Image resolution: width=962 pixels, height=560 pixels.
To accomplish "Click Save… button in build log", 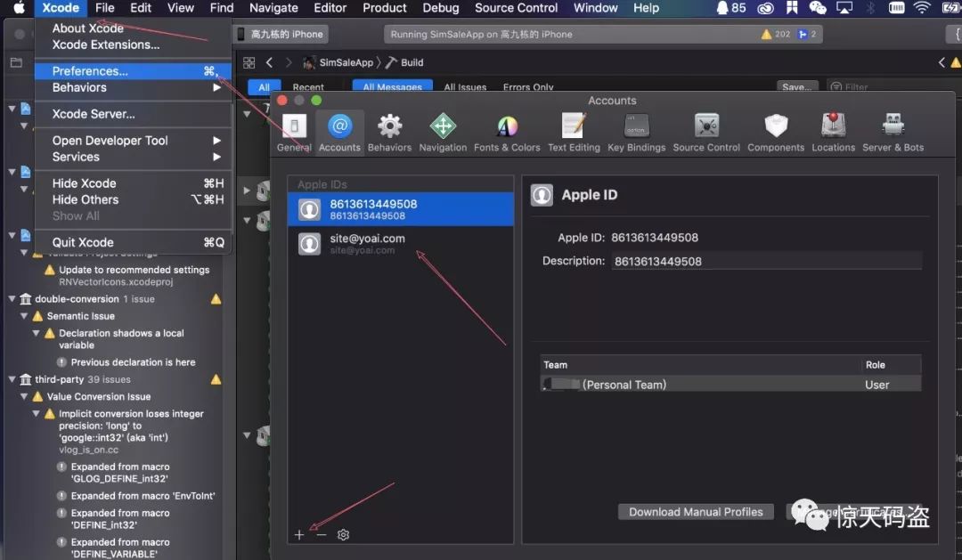I will (797, 87).
